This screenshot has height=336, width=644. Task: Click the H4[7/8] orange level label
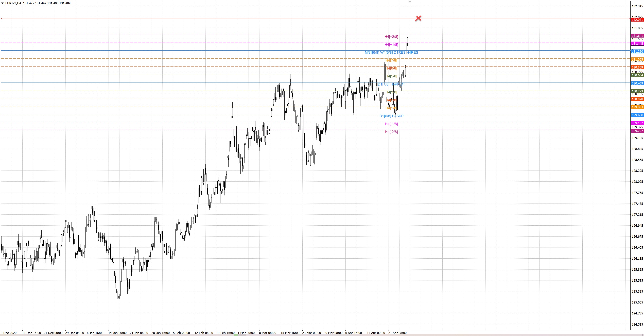tap(391, 60)
